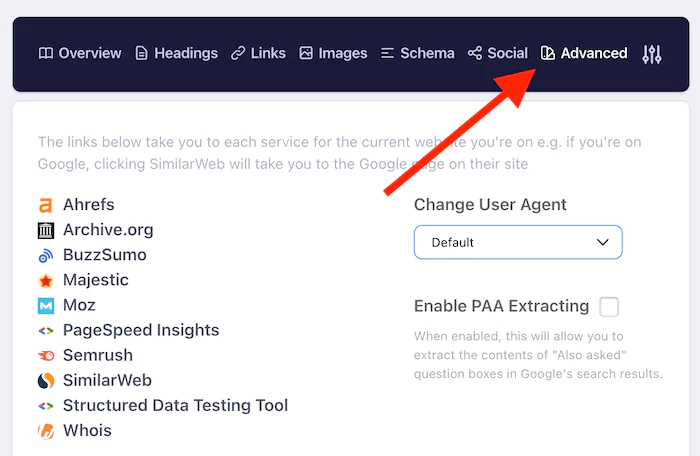Click the Majestic star icon
This screenshot has height=456, width=700.
45,280
